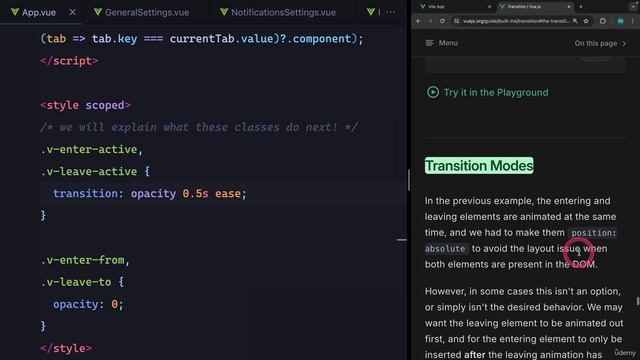The image size is (640, 360).
Task: Close the Vite App browser tab
Action: pyautogui.click(x=489, y=7)
